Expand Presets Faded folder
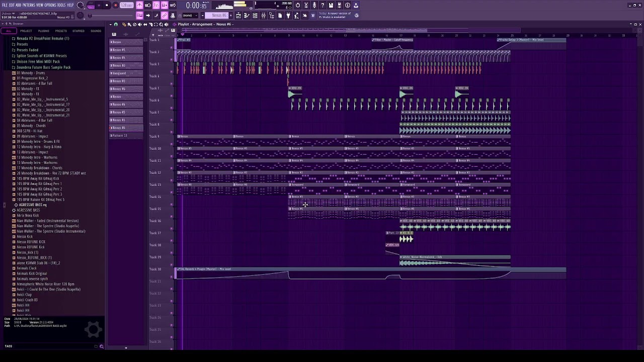Screen dimensions: 644x362 click(27, 50)
